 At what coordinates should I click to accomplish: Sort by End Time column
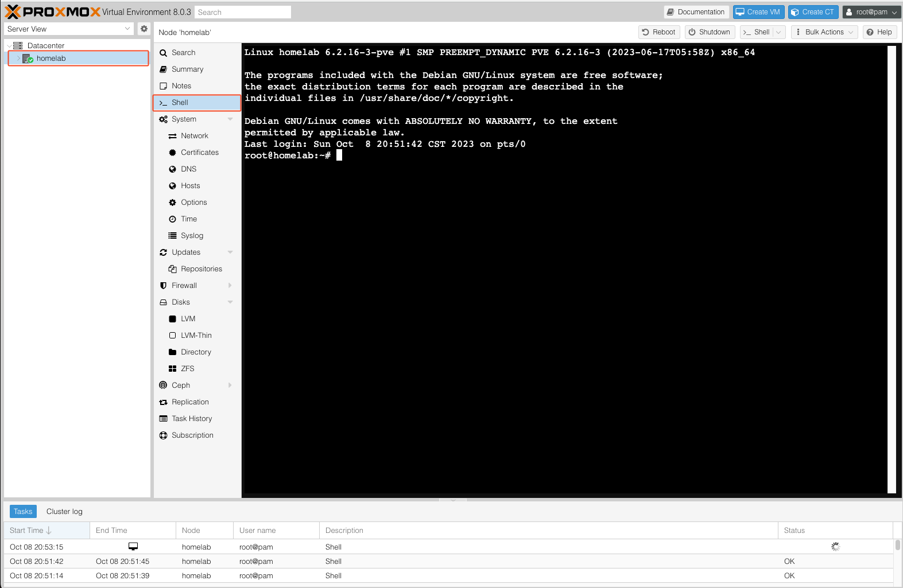[x=133, y=530]
